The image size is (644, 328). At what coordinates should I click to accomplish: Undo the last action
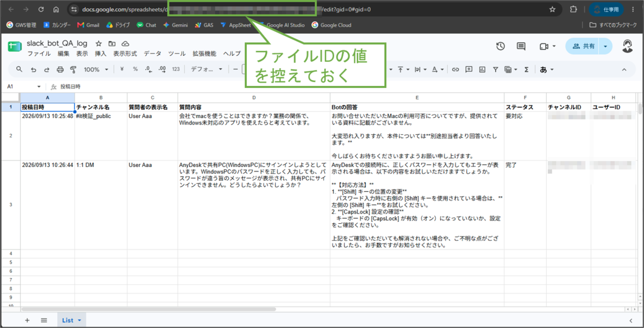[x=33, y=69]
